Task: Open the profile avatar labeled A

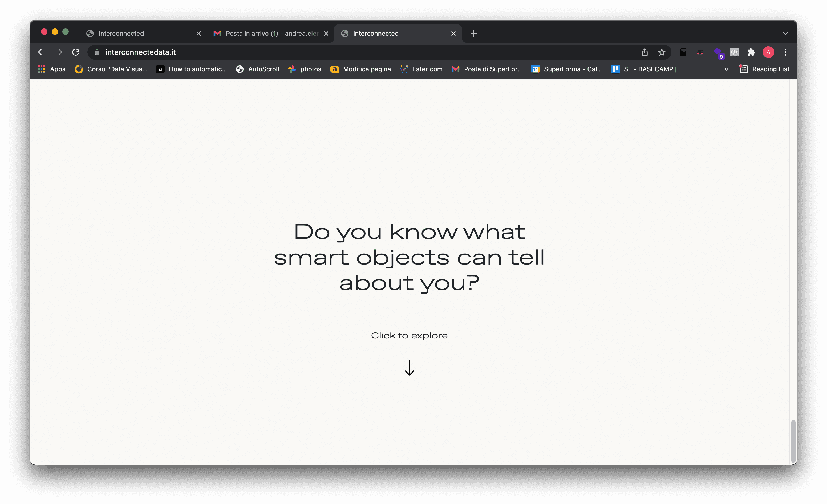Action: [768, 52]
